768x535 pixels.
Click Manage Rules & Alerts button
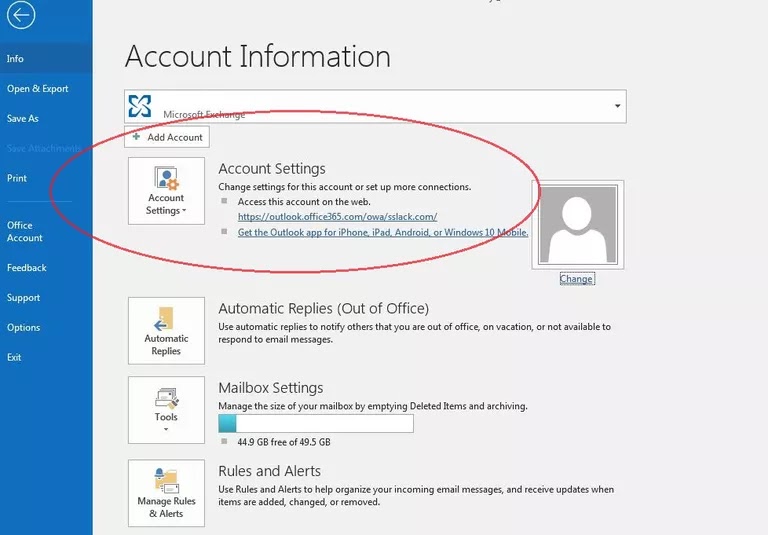tap(167, 493)
